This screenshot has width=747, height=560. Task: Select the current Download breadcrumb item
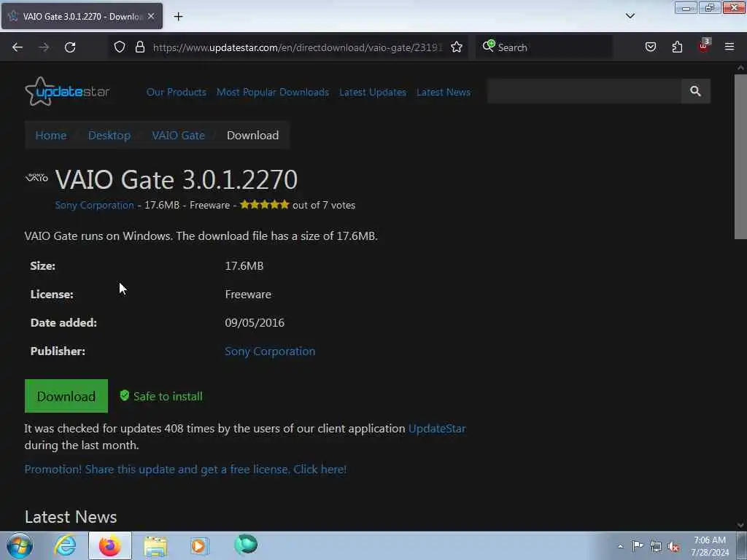252,135
